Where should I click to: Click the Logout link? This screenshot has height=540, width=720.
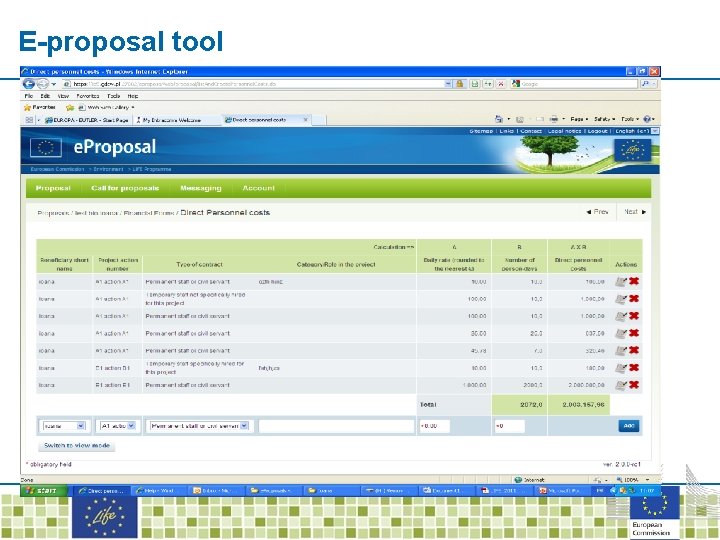click(597, 131)
